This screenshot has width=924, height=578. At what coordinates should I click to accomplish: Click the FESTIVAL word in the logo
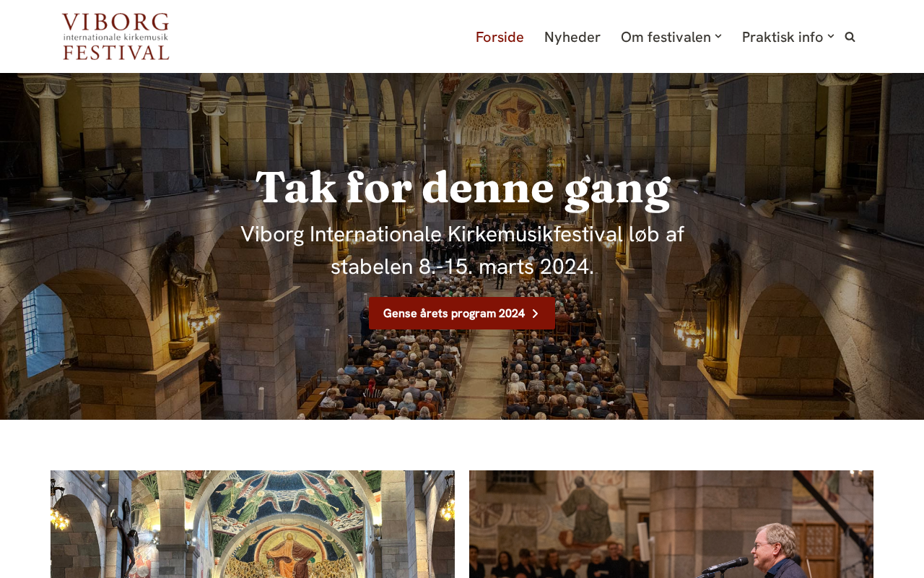tap(116, 52)
